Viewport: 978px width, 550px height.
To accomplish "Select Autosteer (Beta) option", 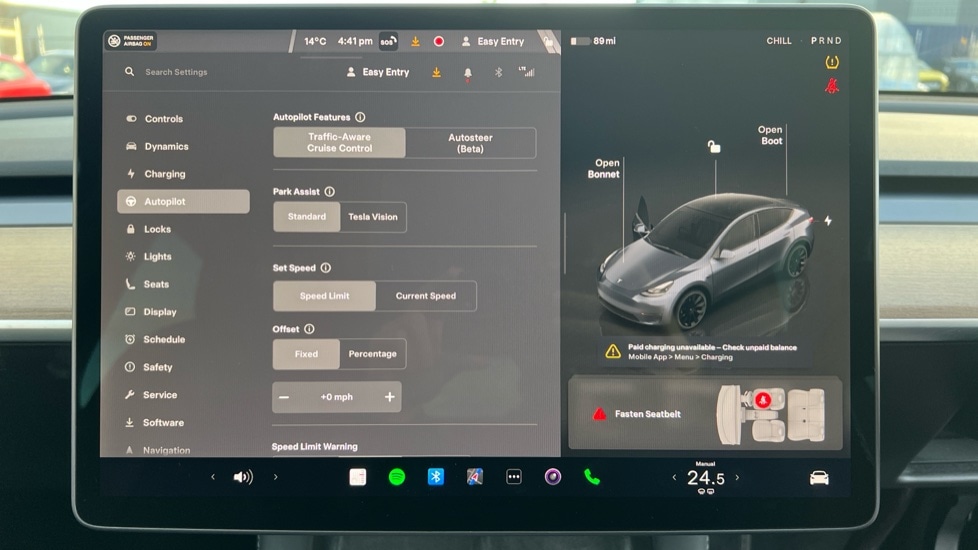I will pyautogui.click(x=470, y=143).
